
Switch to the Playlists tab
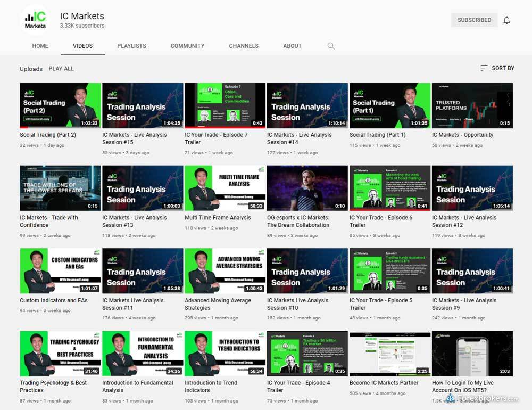click(131, 46)
